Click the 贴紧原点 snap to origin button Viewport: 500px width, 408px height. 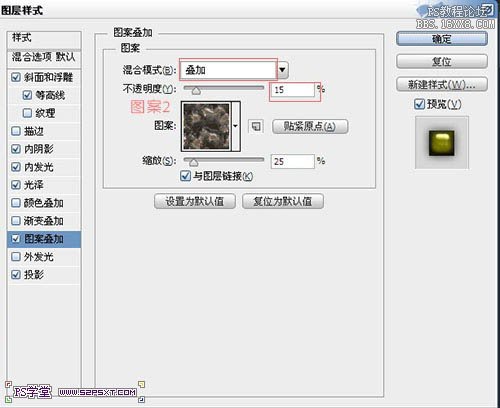[310, 127]
